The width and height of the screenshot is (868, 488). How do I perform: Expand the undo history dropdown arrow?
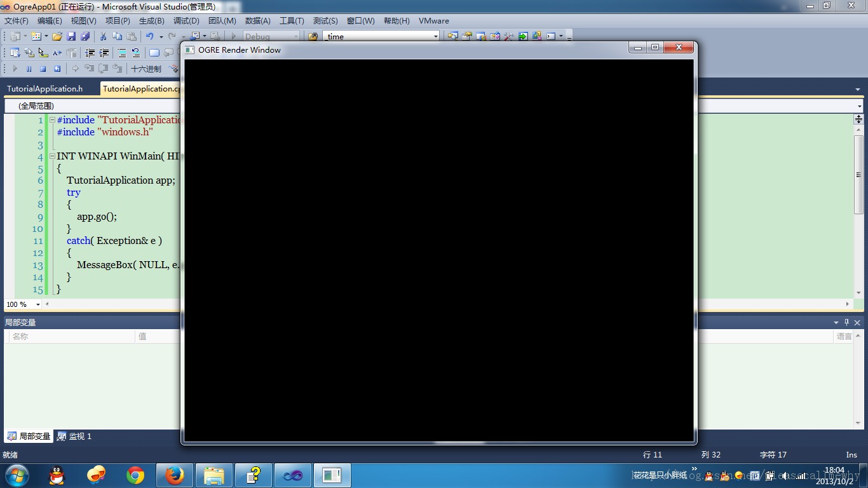[161, 36]
